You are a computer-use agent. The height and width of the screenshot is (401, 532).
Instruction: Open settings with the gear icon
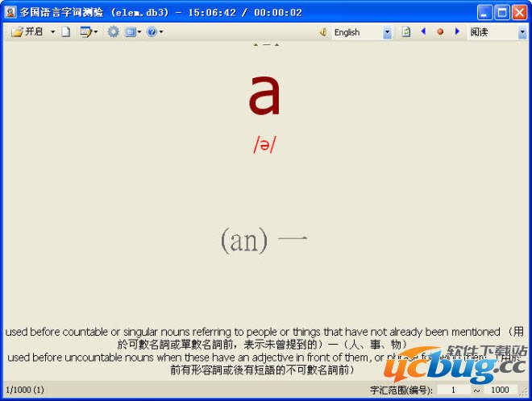point(113,32)
